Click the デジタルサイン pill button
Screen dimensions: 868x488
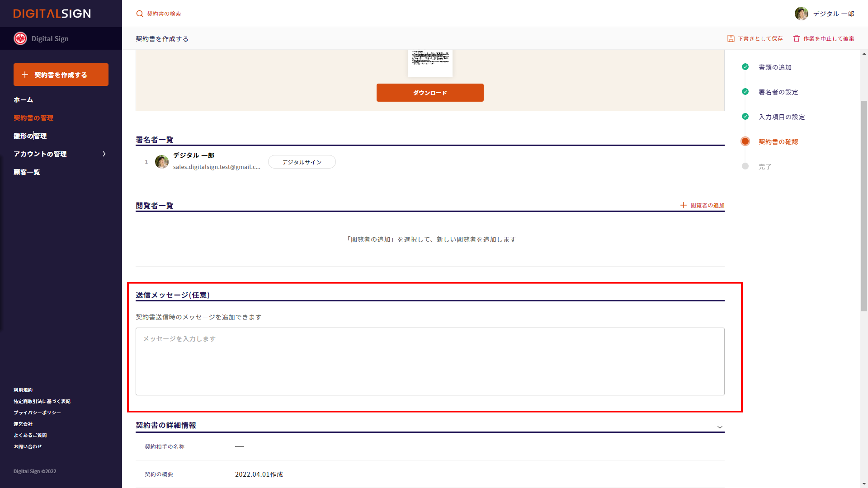pos(302,162)
